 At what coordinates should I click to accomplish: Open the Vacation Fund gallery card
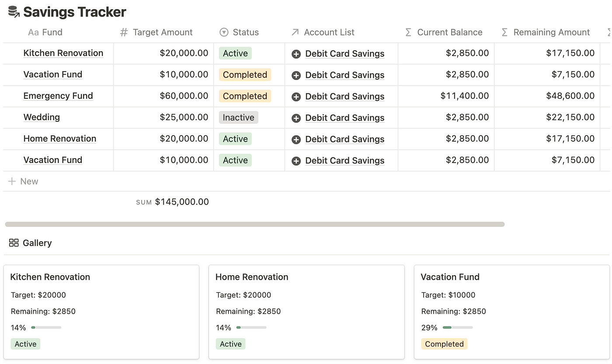pyautogui.click(x=512, y=312)
